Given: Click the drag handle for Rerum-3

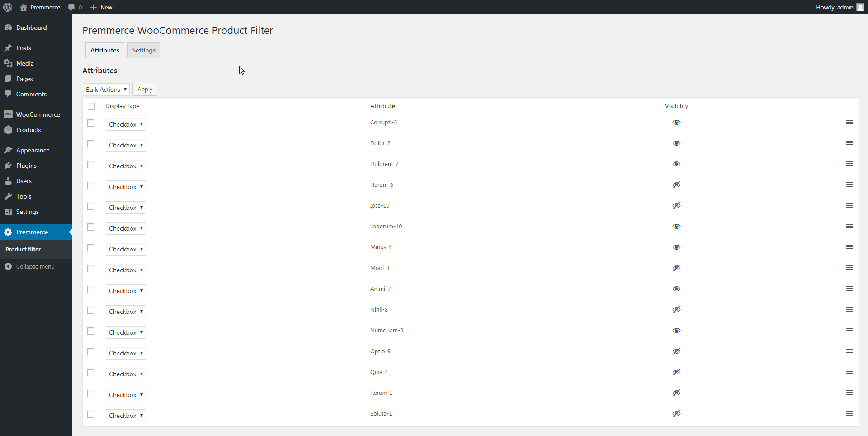Looking at the screenshot, I should 849,393.
